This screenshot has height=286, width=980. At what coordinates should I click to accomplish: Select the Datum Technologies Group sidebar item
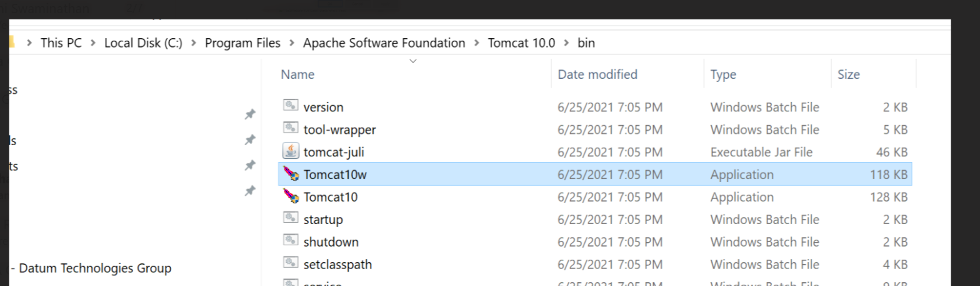coord(95,268)
